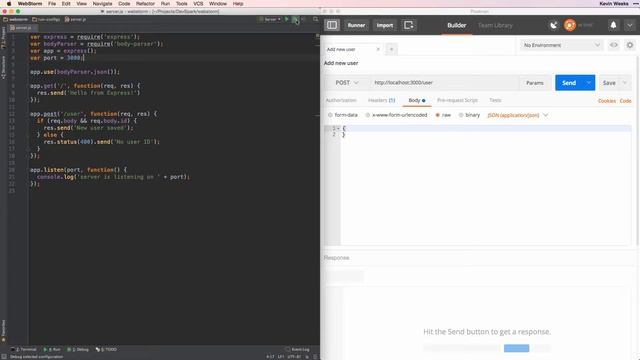
Task: Open Project side panel in WebStorm
Action: tap(3, 38)
